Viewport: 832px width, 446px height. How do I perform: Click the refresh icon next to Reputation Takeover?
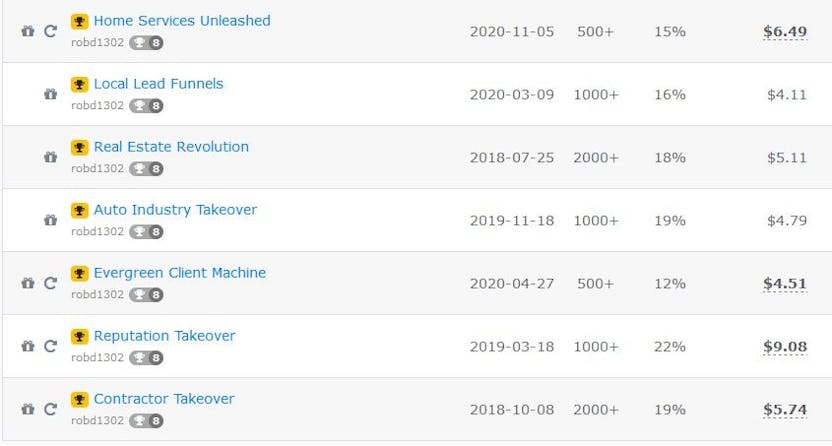(50, 347)
